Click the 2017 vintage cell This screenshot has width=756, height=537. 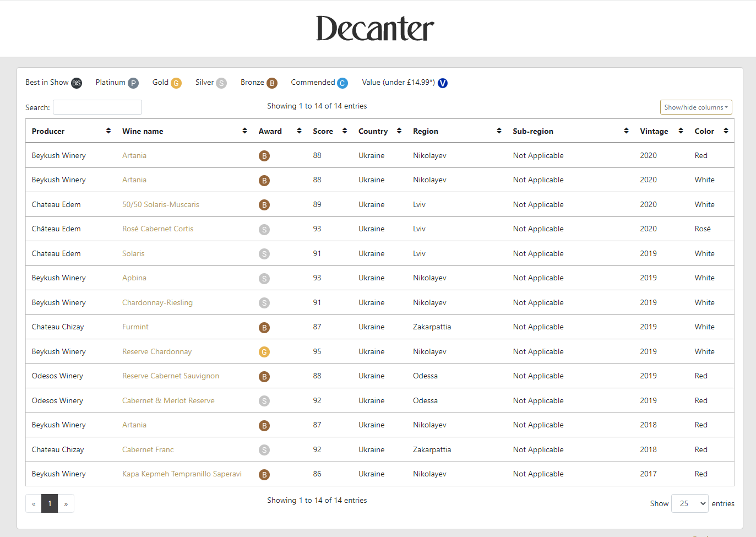click(648, 474)
